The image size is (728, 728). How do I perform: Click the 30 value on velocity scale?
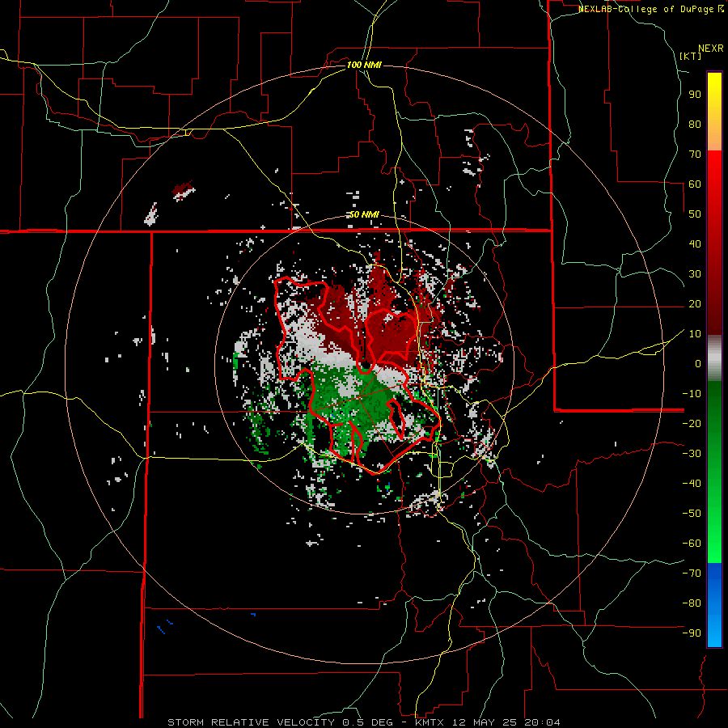695,274
